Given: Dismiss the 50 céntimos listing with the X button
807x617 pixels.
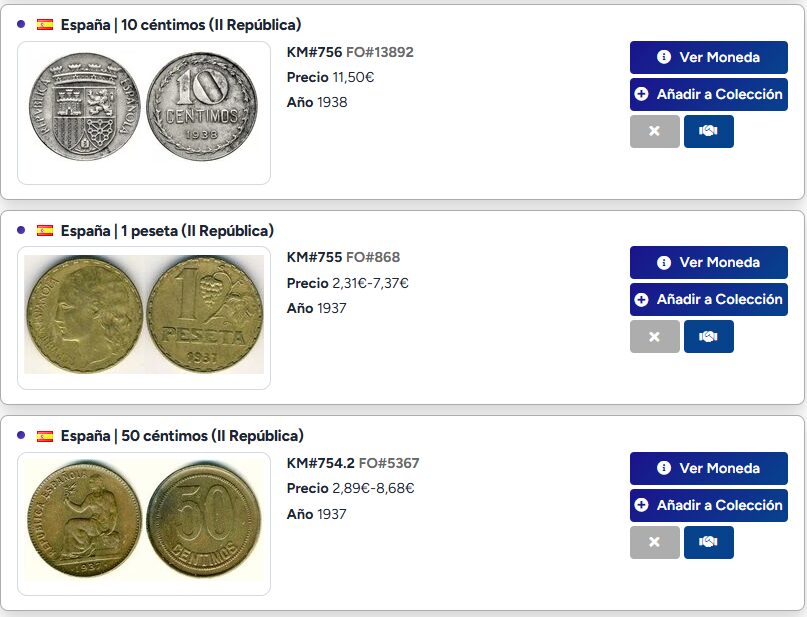Looking at the screenshot, I should (655, 542).
